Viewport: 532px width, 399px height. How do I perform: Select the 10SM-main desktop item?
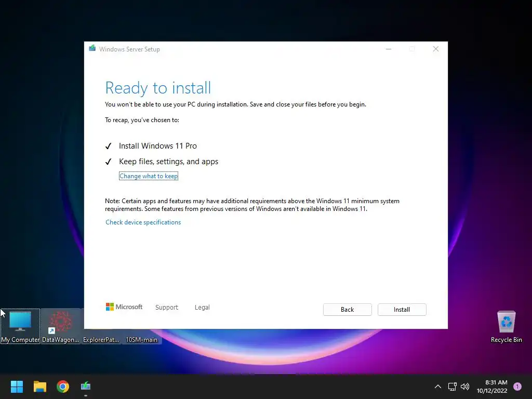(x=141, y=340)
